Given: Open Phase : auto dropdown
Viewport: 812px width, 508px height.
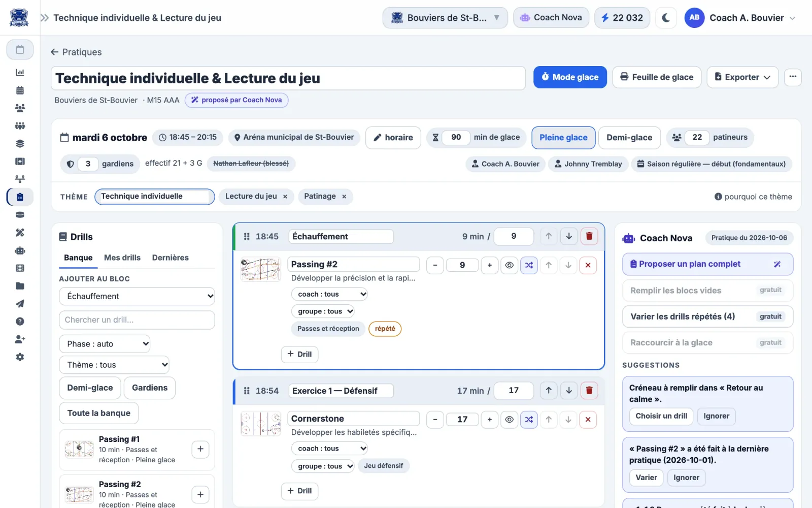Looking at the screenshot, I should click(105, 344).
